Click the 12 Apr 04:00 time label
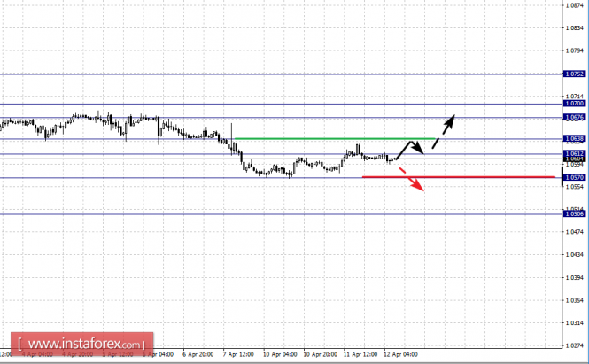The height and width of the screenshot is (364, 589). coord(400,354)
